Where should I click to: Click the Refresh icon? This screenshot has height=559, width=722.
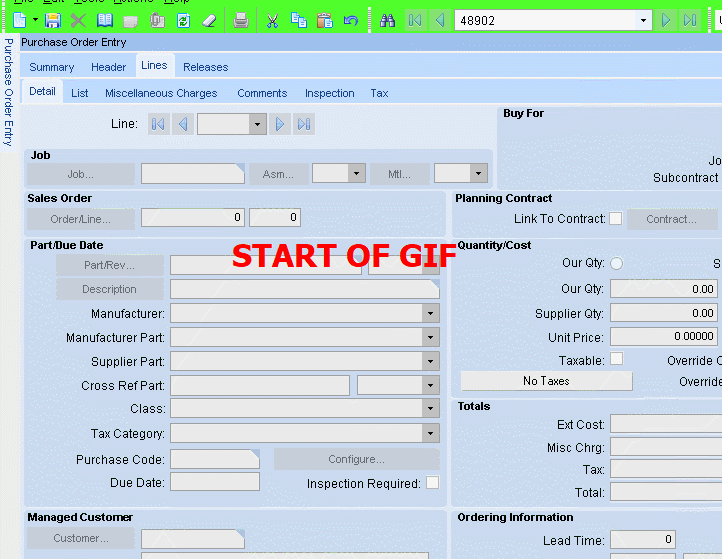point(183,20)
